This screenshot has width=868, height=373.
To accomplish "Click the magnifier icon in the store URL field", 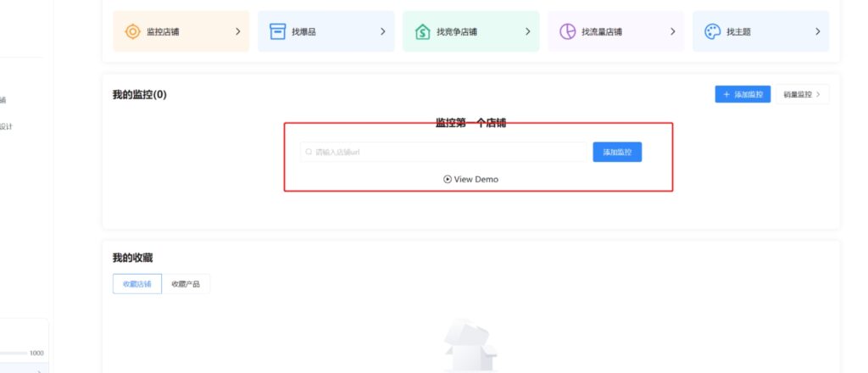I will tap(309, 153).
